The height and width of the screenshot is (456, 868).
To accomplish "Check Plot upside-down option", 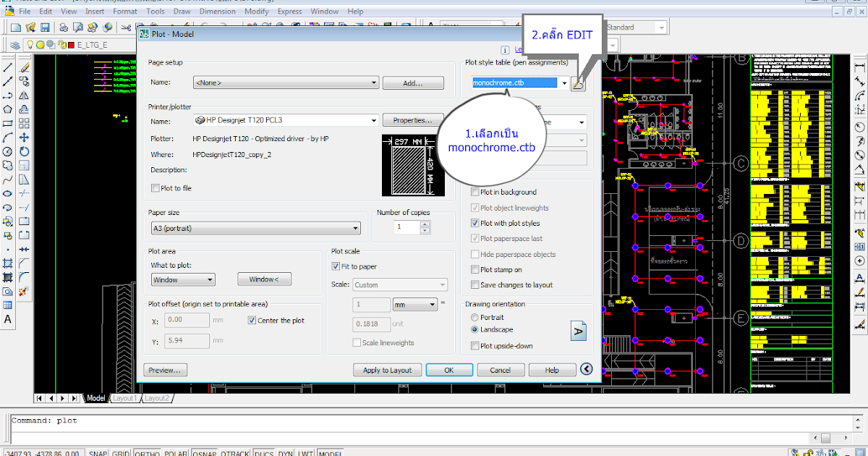I will [x=475, y=346].
